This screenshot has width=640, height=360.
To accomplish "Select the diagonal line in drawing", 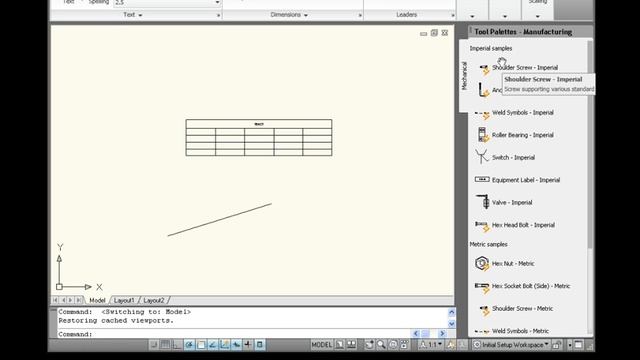I will [x=220, y=220].
